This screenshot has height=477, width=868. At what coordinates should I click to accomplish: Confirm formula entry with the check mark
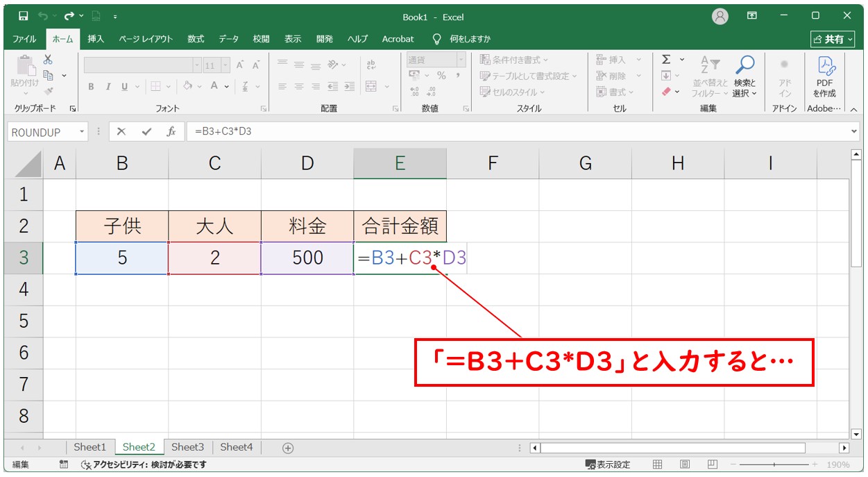click(x=146, y=131)
